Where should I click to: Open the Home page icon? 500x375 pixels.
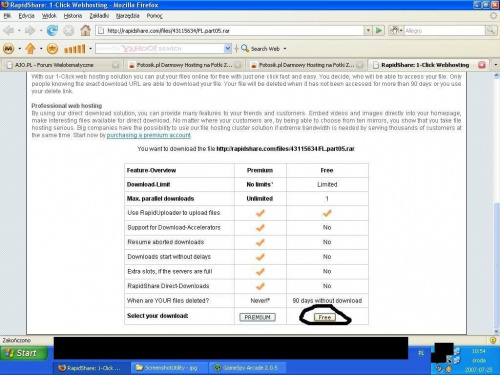(x=85, y=31)
